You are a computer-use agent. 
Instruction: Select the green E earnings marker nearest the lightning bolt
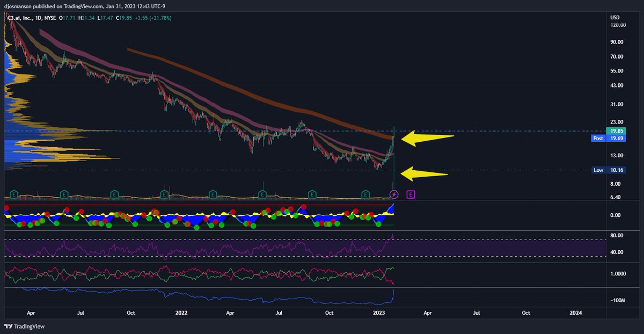tap(366, 194)
